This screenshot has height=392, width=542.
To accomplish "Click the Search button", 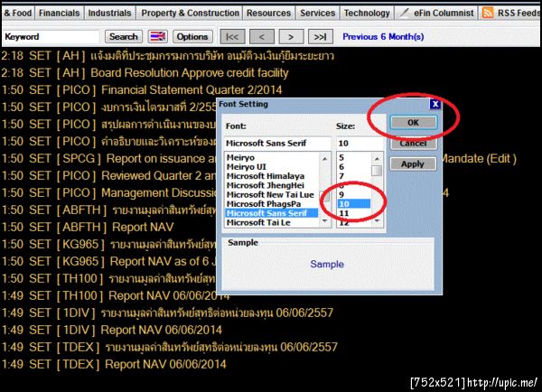I will [x=124, y=36].
